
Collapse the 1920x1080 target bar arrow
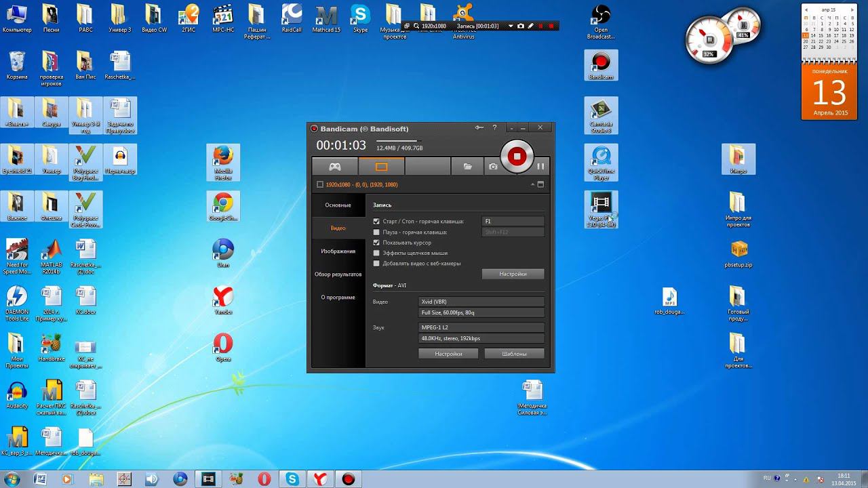pyautogui.click(x=532, y=184)
